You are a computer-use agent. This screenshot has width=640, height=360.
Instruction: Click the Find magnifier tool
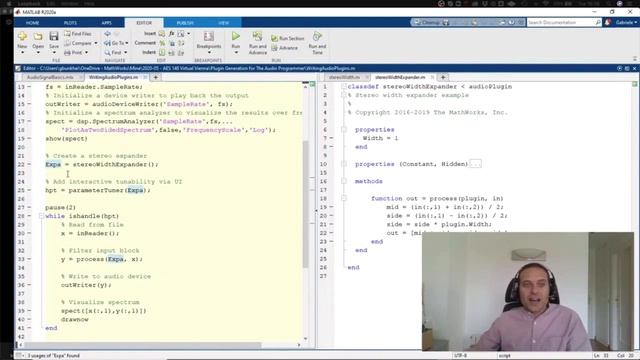point(113,53)
